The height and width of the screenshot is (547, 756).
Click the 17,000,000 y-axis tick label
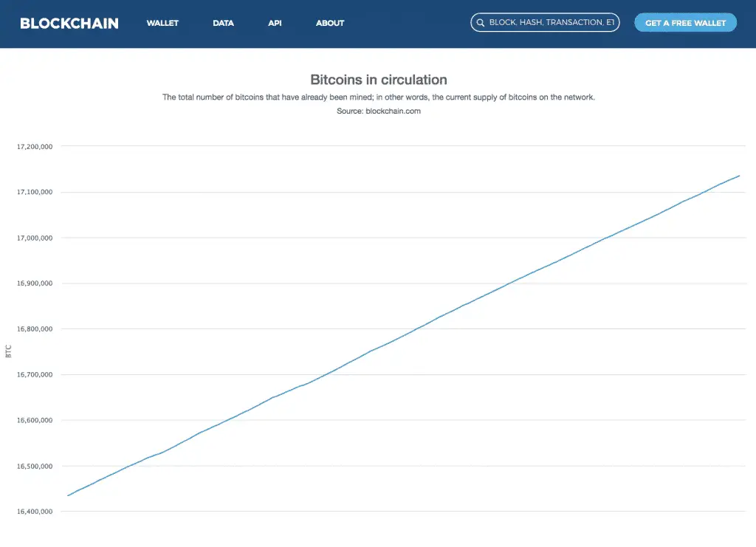[35, 238]
